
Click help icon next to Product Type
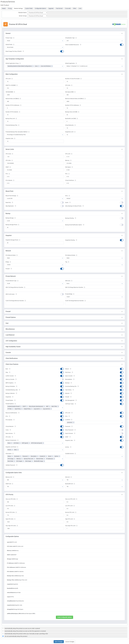(x=14, y=38)
